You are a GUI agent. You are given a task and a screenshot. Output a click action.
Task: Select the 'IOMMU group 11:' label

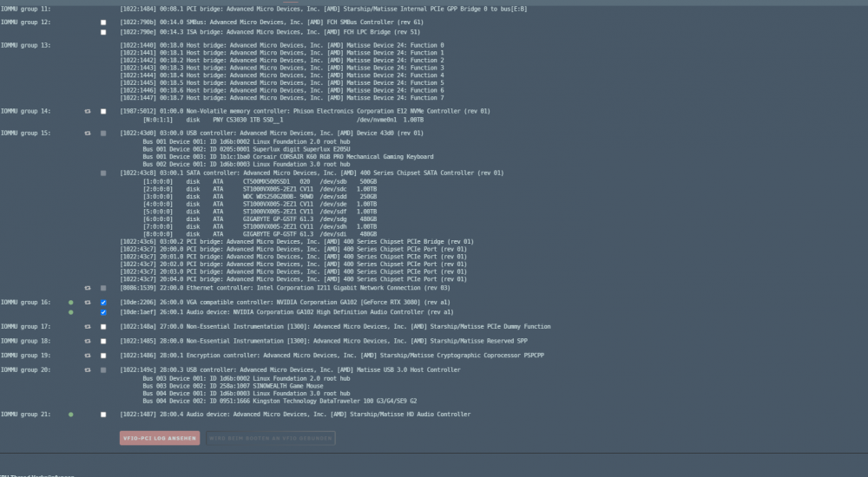[25, 9]
